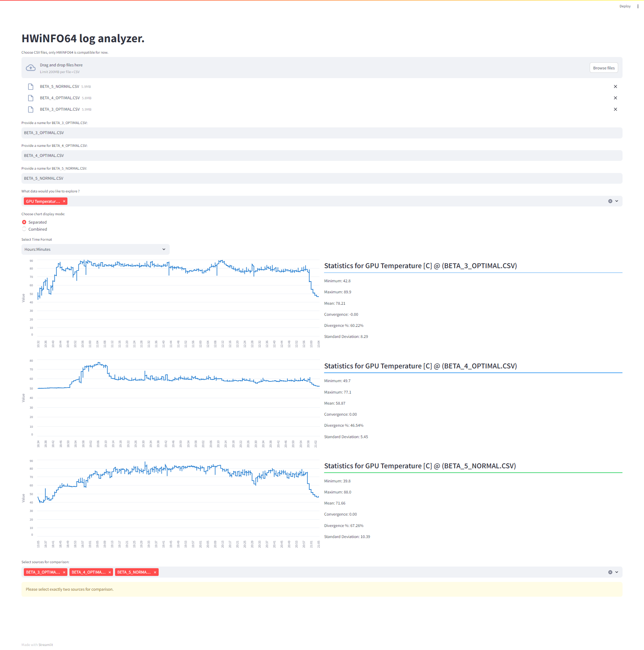644x650 pixels.
Task: Select Combined chart display mode
Action: click(x=24, y=229)
